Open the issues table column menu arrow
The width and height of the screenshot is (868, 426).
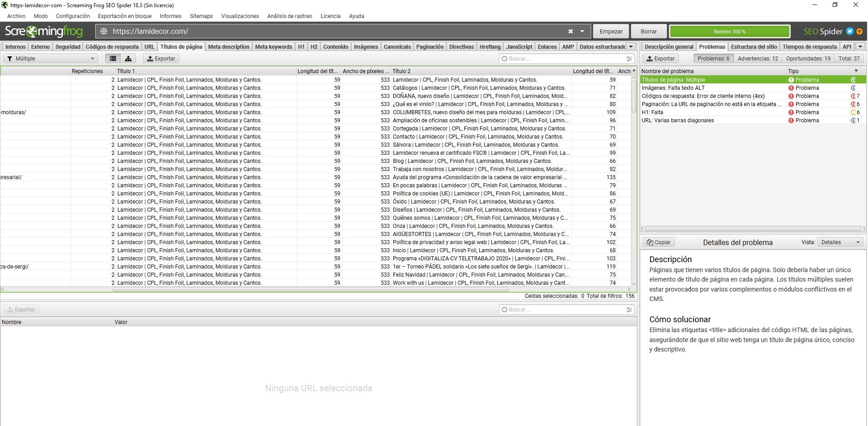[856, 71]
